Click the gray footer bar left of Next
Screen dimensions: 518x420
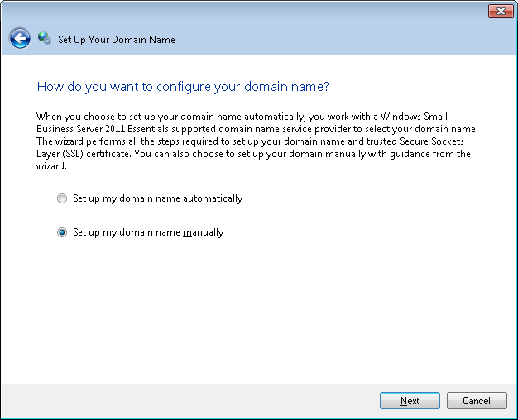(x=190, y=401)
